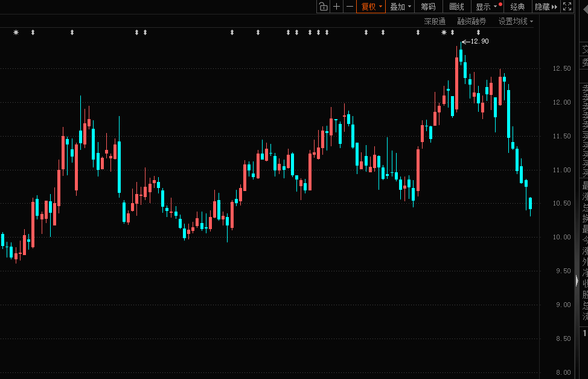The height and width of the screenshot is (379, 588).
Task: Open the 显示 display options menu
Action: click(x=485, y=7)
